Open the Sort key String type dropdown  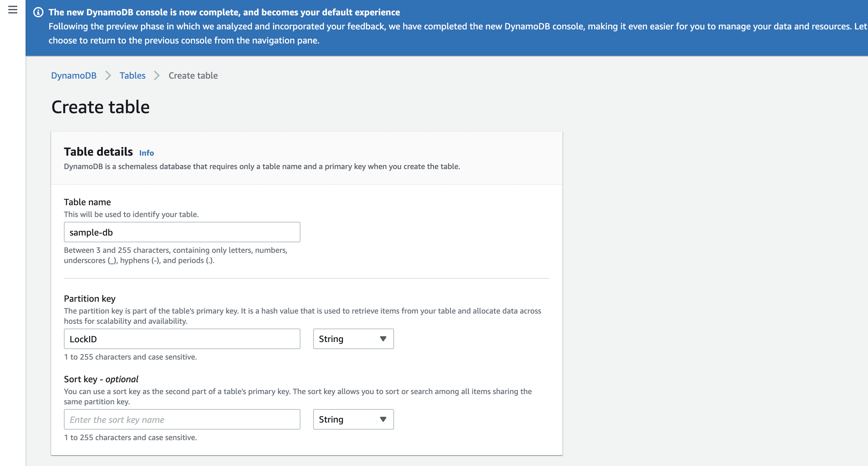pos(353,420)
